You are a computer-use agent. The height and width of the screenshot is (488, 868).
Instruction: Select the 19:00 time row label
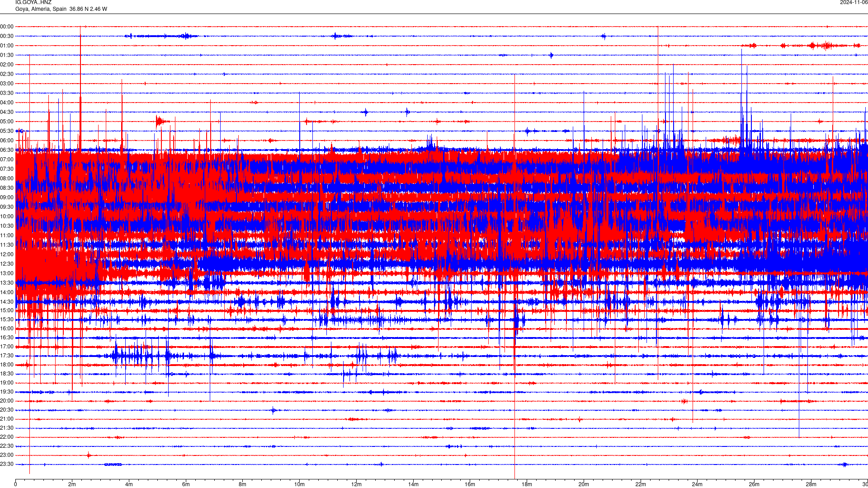click(x=7, y=383)
